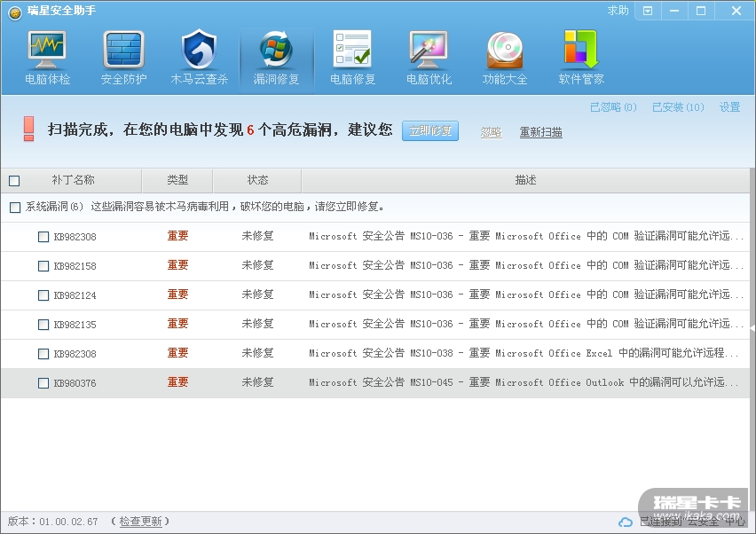Sort by the 状态 column header
This screenshot has width=756, height=534.
(257, 180)
